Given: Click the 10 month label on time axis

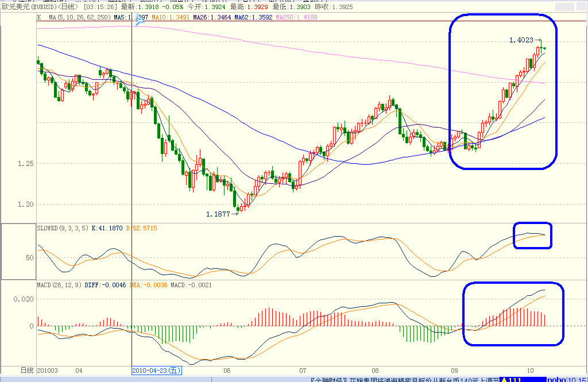Looking at the screenshot, I should coord(530,371).
